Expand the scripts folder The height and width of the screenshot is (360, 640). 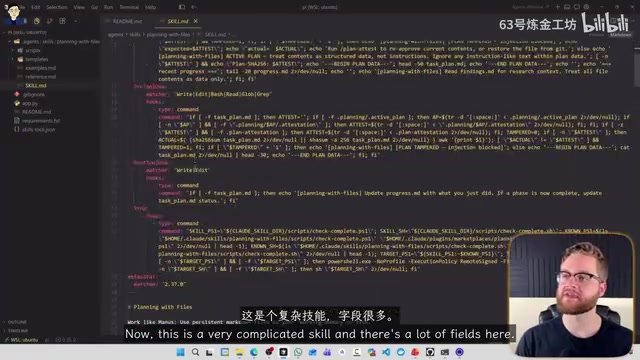click(x=33, y=51)
